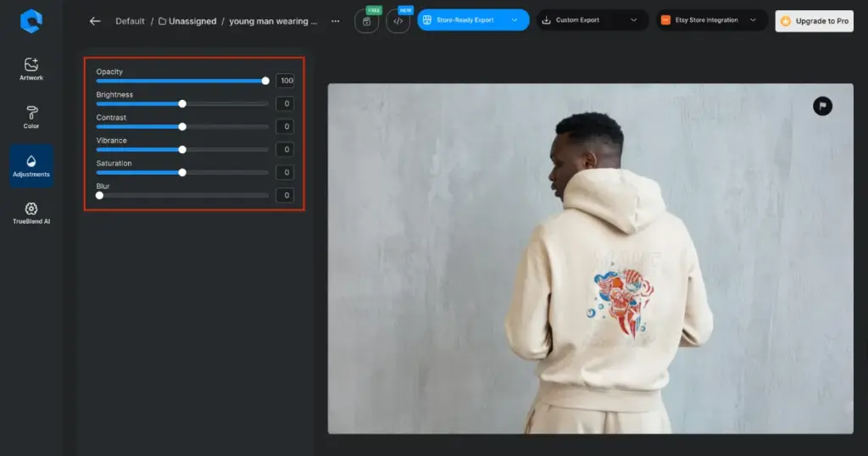
Task: Open the Unassigned folder breadcrumb
Action: 187,21
